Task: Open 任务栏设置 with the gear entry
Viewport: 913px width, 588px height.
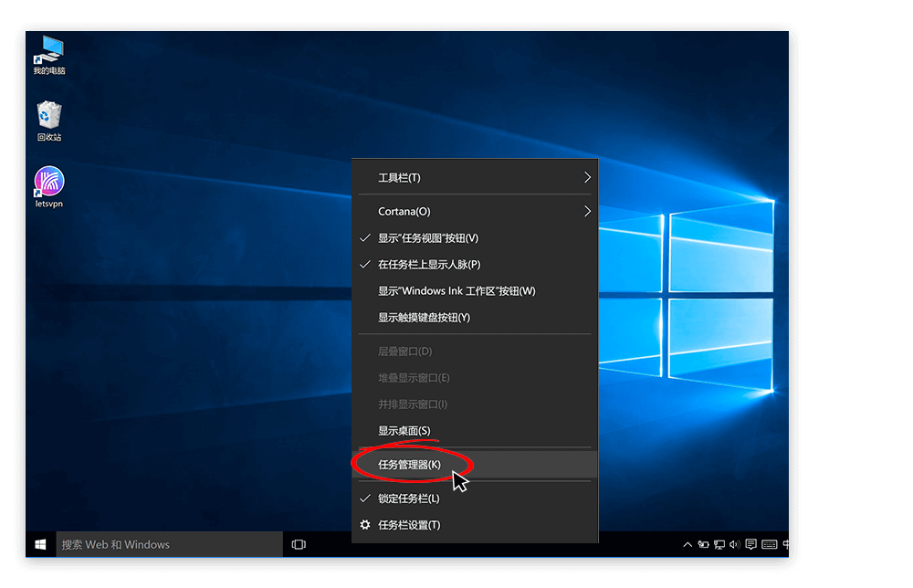Action: click(409, 524)
